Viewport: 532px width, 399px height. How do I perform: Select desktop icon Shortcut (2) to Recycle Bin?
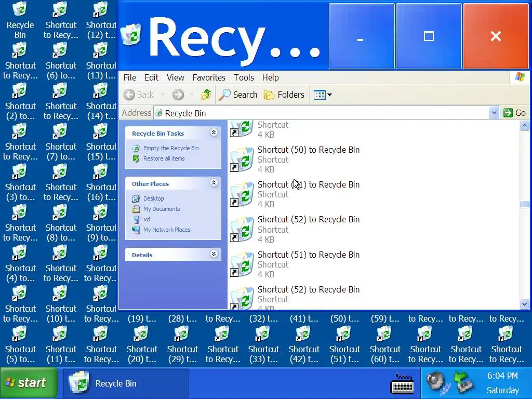[x=20, y=101]
